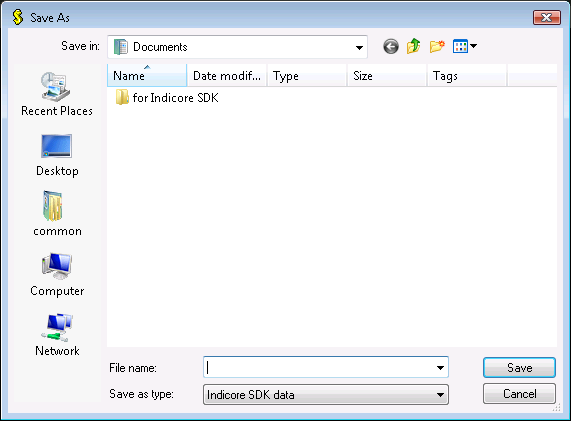Viewport: 571px width, 421px height.
Task: Select the 'for Indicore SDK' folder
Action: tap(167, 98)
